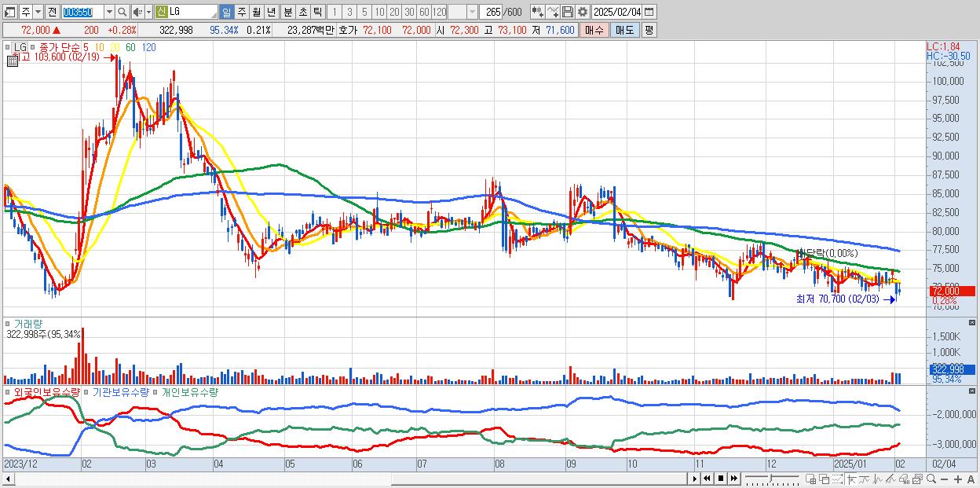Click the candlestick chart type icon in top toolbar
Viewport: 980px width, 488px height.
(x=536, y=12)
